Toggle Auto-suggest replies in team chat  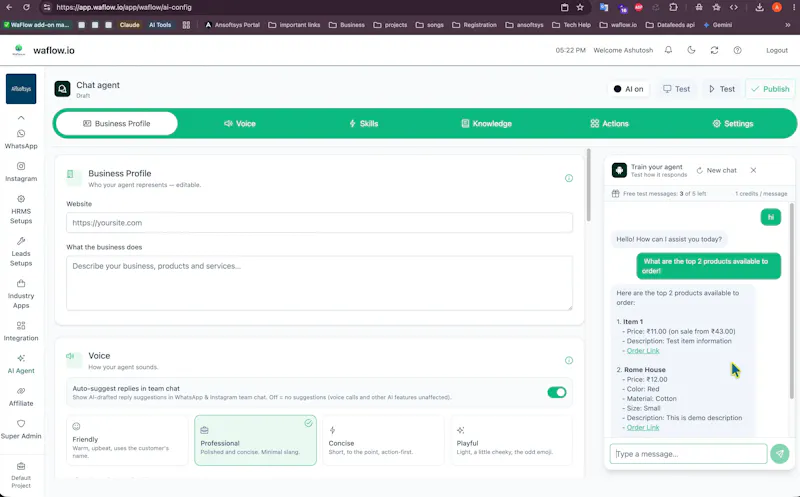click(x=557, y=392)
